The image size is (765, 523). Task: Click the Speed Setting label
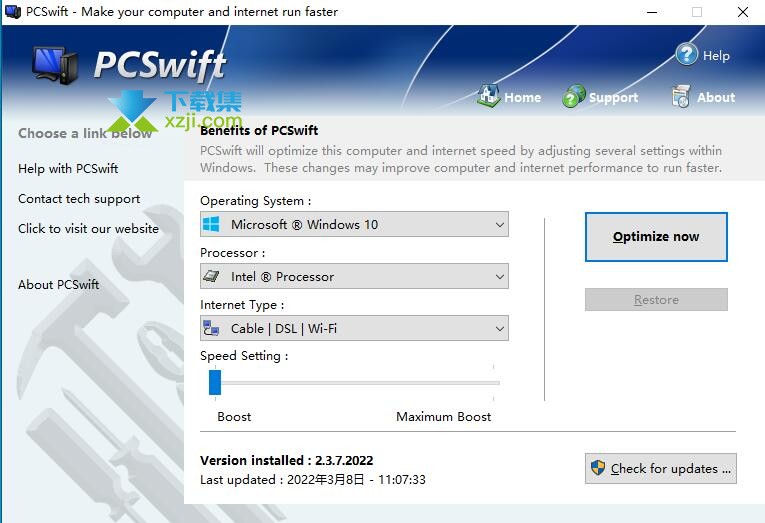pyautogui.click(x=244, y=356)
